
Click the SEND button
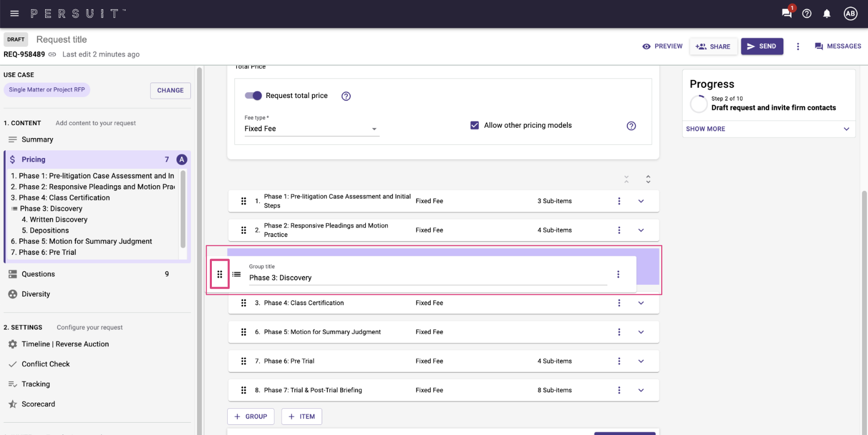[x=762, y=46]
